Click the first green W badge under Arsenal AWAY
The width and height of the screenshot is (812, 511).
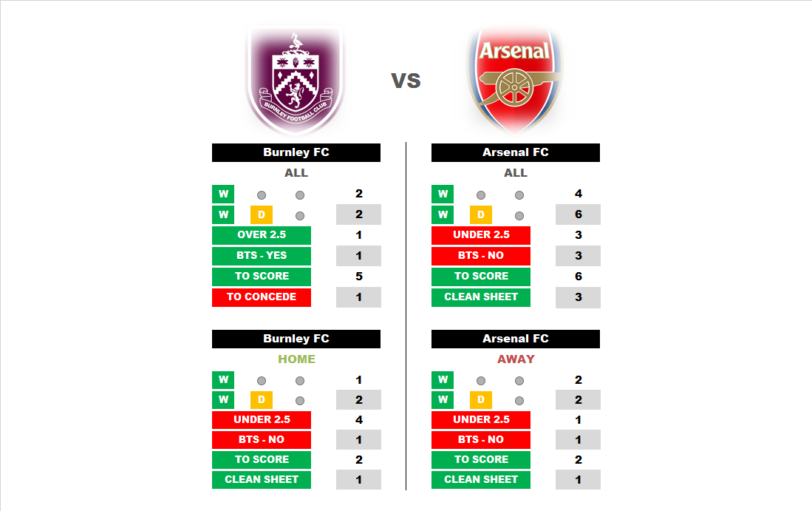point(443,380)
